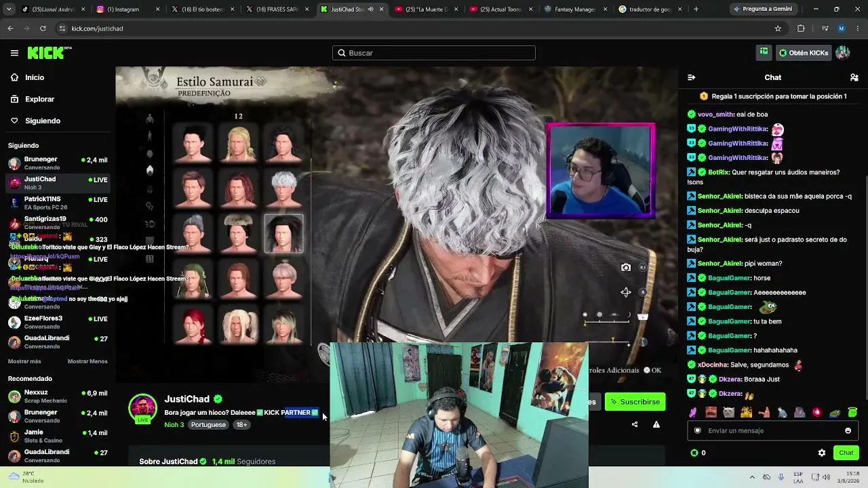
Task: Report the stream with the warning icon
Action: click(x=656, y=425)
